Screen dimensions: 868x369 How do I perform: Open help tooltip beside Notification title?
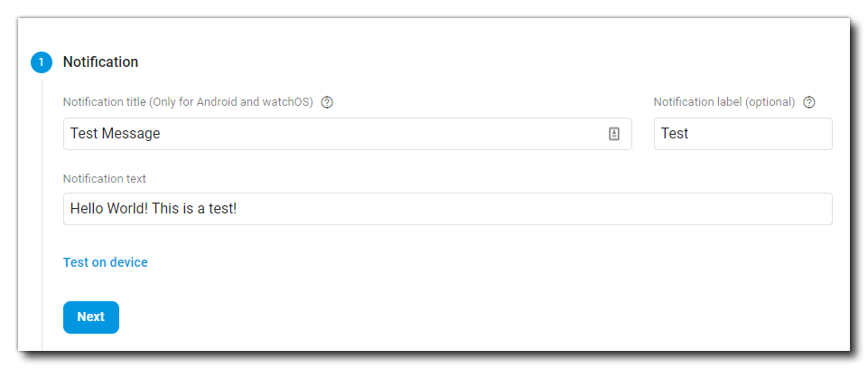pyautogui.click(x=327, y=102)
